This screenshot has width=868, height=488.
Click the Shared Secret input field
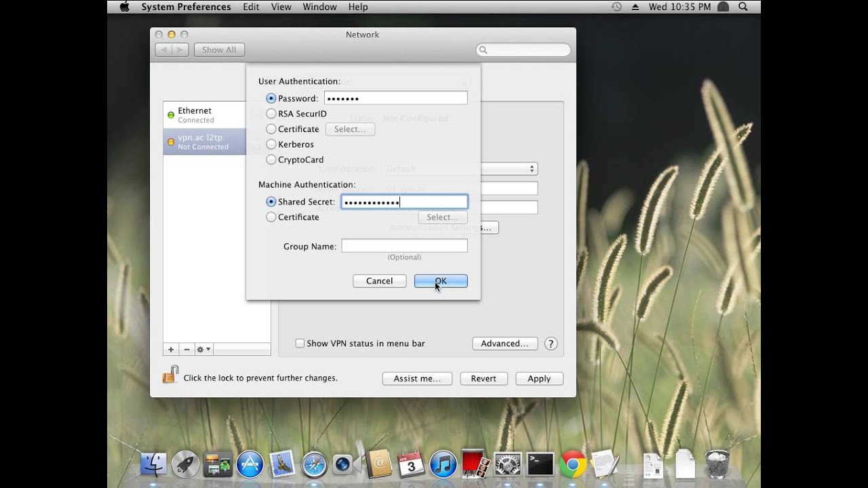(404, 202)
